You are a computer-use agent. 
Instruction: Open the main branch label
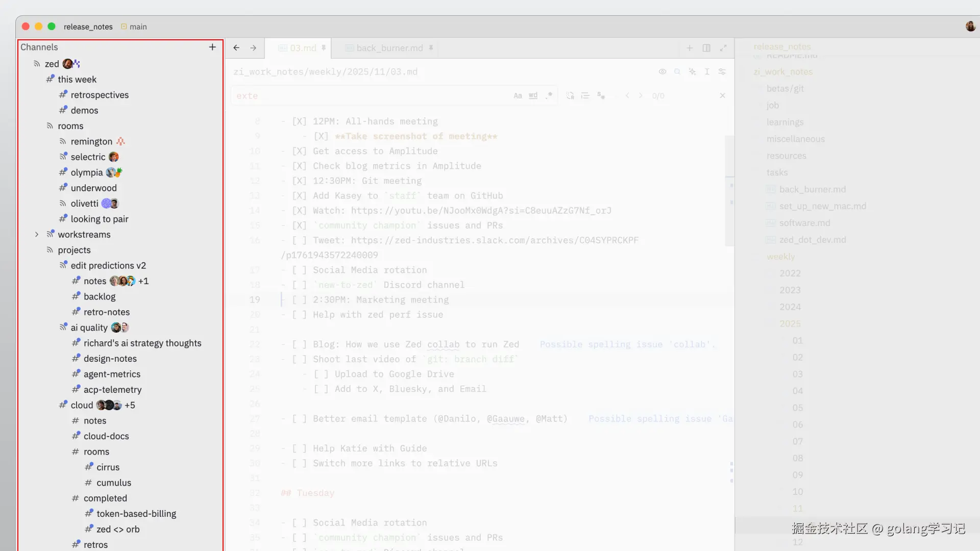(138, 27)
